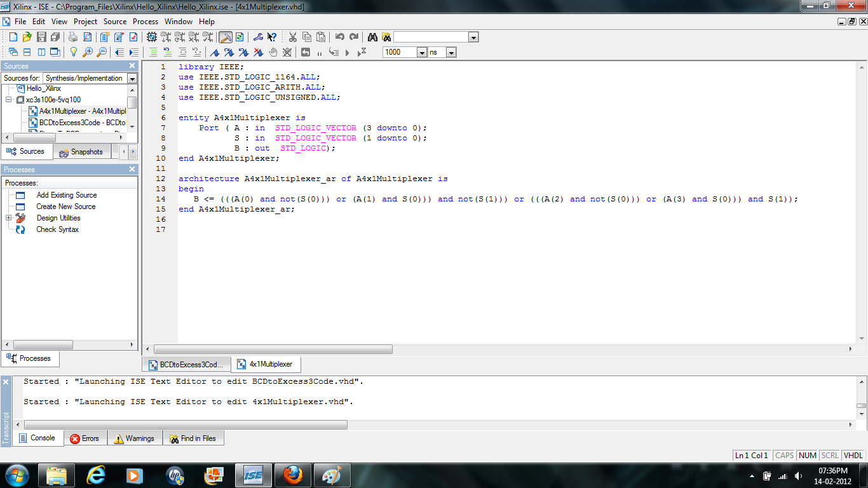
Task: Click the Increase Indent icon
Action: 133,52
